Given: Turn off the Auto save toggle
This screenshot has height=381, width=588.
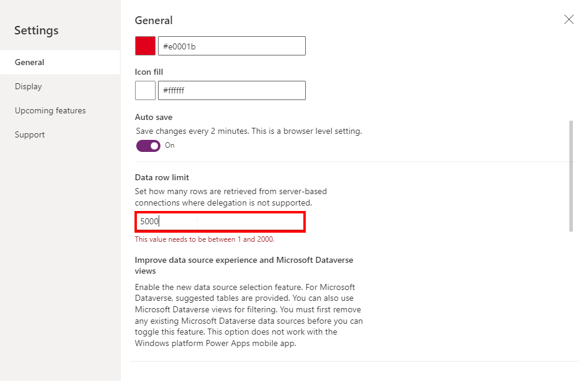Looking at the screenshot, I should (x=148, y=146).
